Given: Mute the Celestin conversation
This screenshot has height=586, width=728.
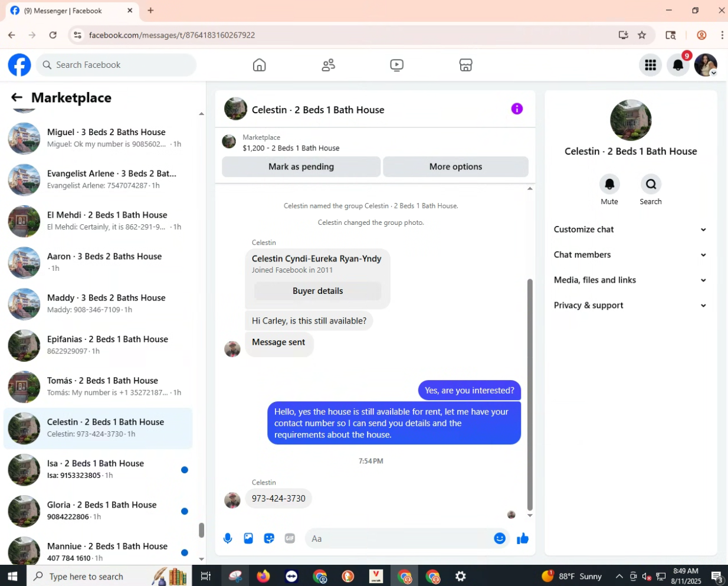Looking at the screenshot, I should [x=609, y=184].
